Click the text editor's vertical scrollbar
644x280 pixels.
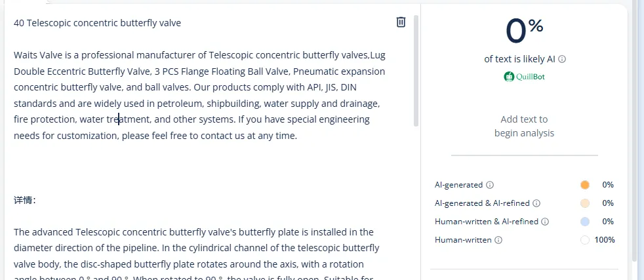coord(416,79)
